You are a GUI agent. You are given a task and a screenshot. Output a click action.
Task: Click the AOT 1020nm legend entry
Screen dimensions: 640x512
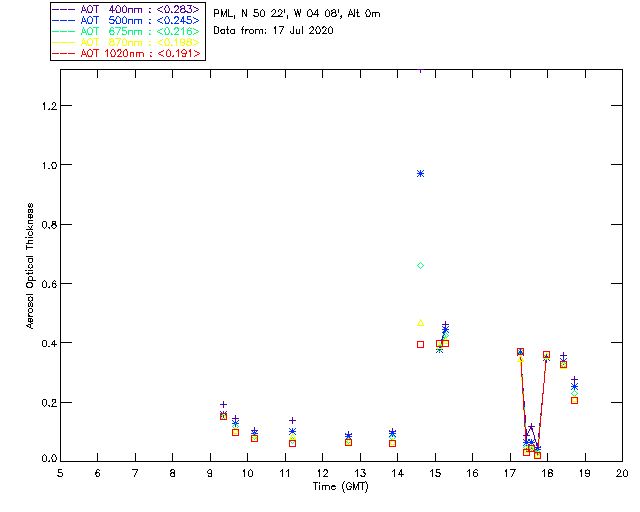tap(126, 53)
